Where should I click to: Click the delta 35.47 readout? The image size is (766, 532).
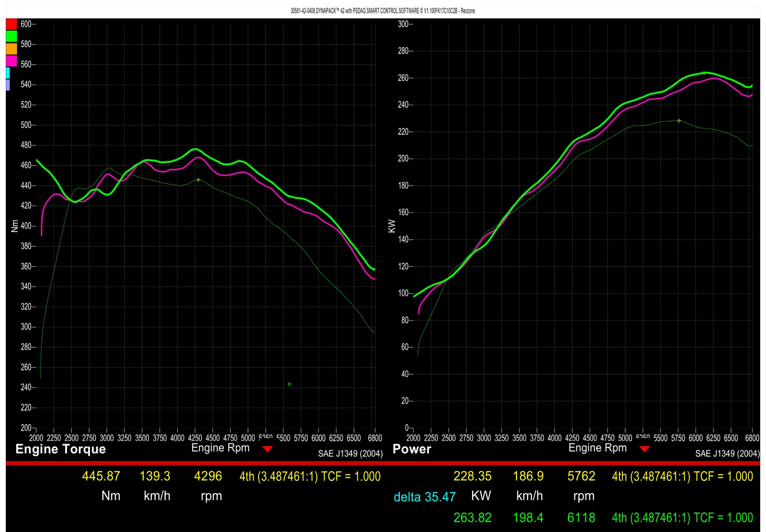(x=425, y=497)
